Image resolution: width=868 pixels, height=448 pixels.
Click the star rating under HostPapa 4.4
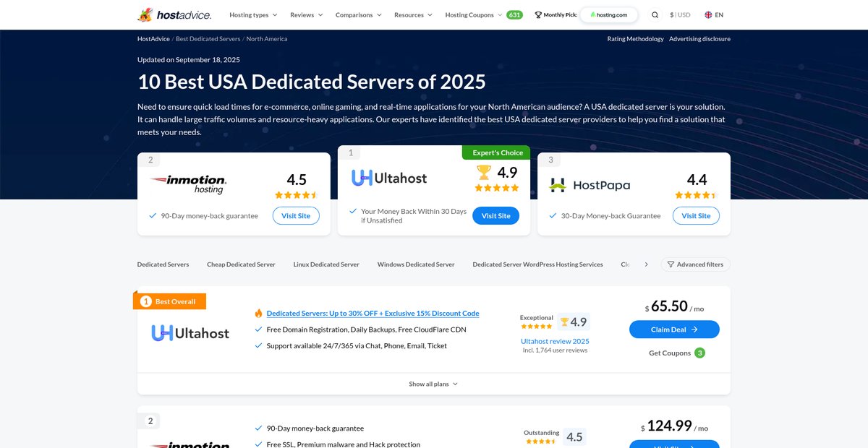[x=696, y=195]
